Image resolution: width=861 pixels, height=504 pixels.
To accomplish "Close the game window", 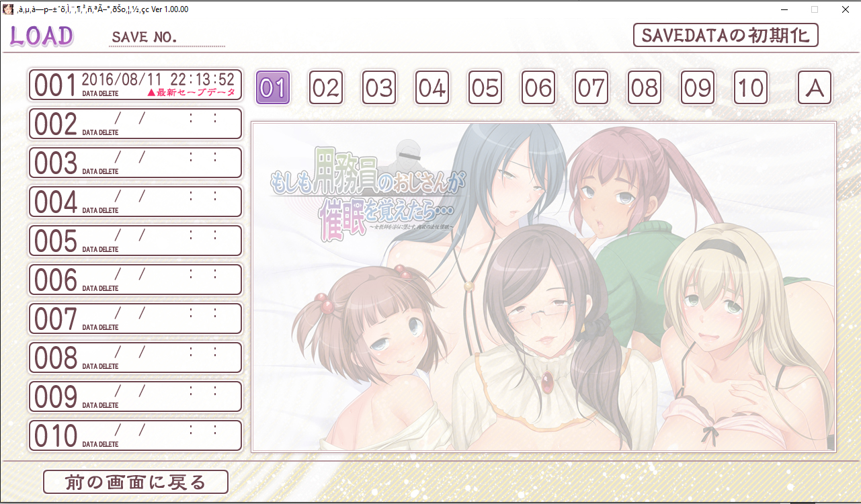I will [845, 9].
